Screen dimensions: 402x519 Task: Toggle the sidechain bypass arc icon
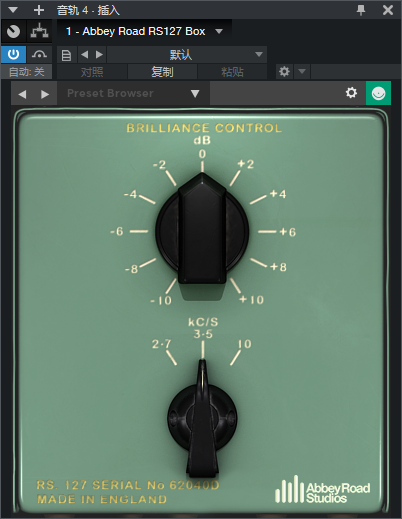coord(39,54)
